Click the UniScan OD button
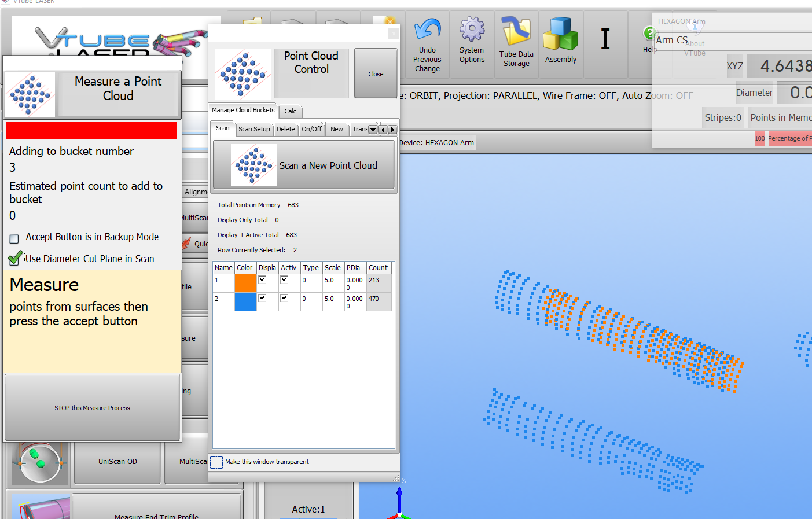The height and width of the screenshot is (519, 812). [x=117, y=462]
